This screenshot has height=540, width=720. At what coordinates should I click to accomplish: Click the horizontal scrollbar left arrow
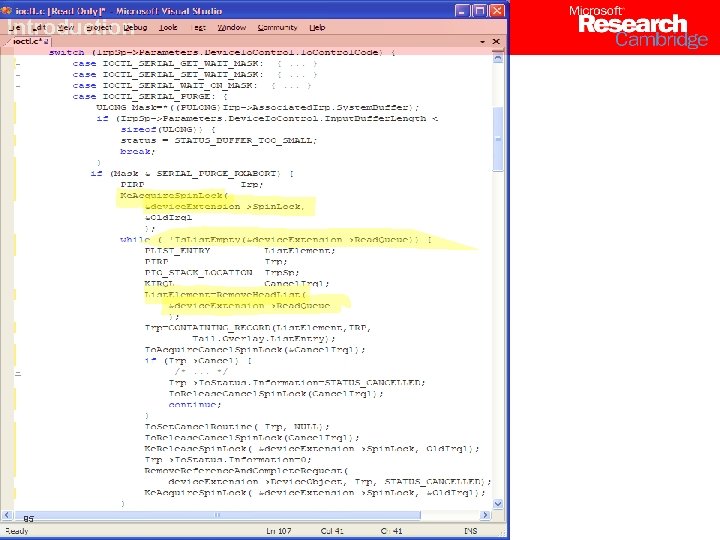tap(7, 515)
